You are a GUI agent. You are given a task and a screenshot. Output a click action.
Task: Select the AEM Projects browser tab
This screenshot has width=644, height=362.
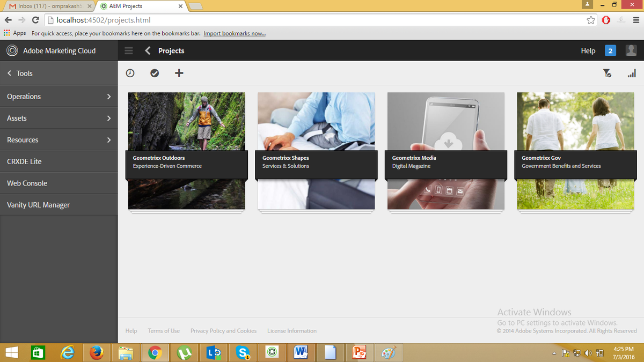(141, 6)
